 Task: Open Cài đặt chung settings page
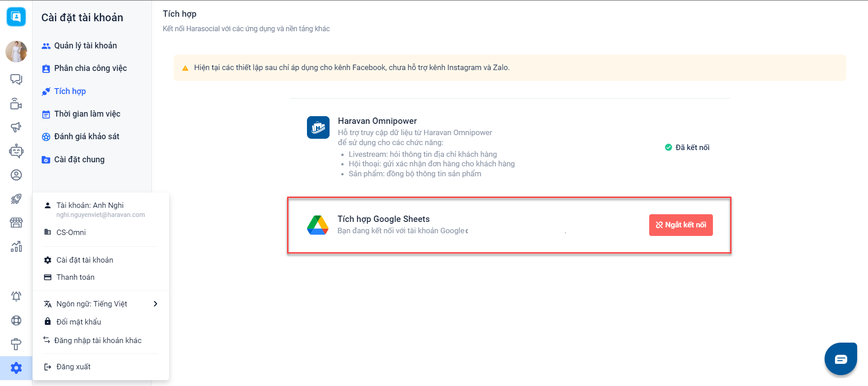pyautogui.click(x=73, y=160)
